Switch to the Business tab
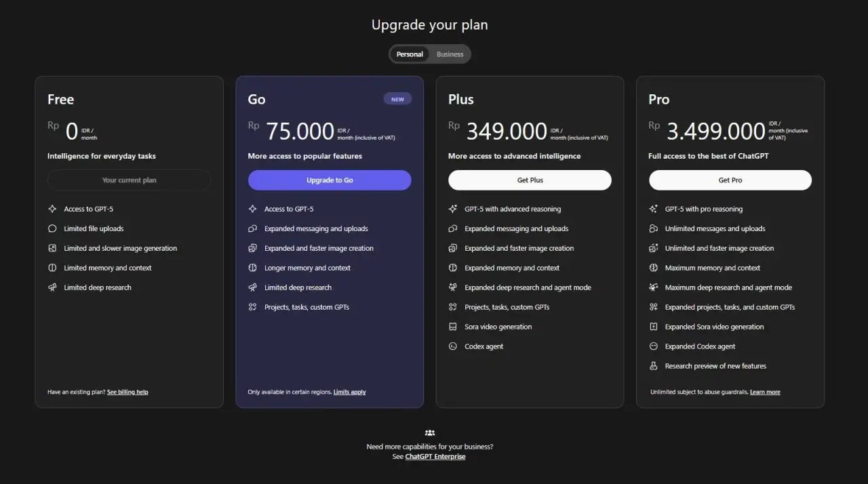 pos(450,54)
